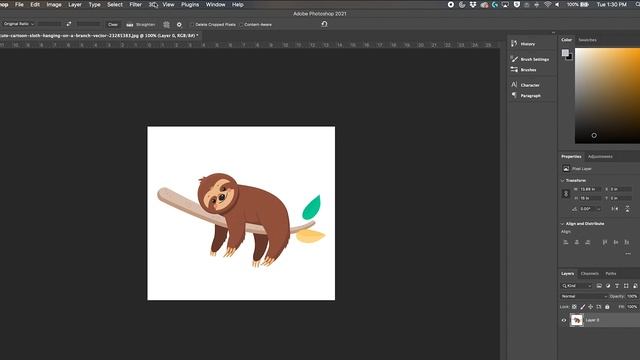This screenshot has width=640, height=360.
Task: Open the crop overlay grid options
Action: (x=166, y=24)
